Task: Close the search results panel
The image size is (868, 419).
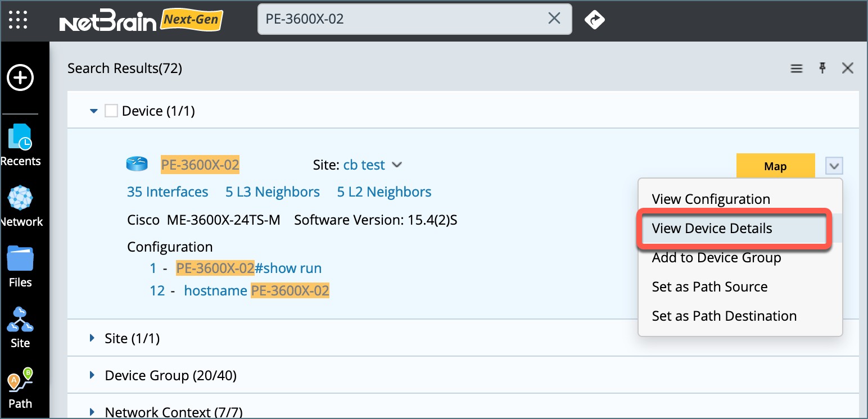Action: click(x=848, y=69)
